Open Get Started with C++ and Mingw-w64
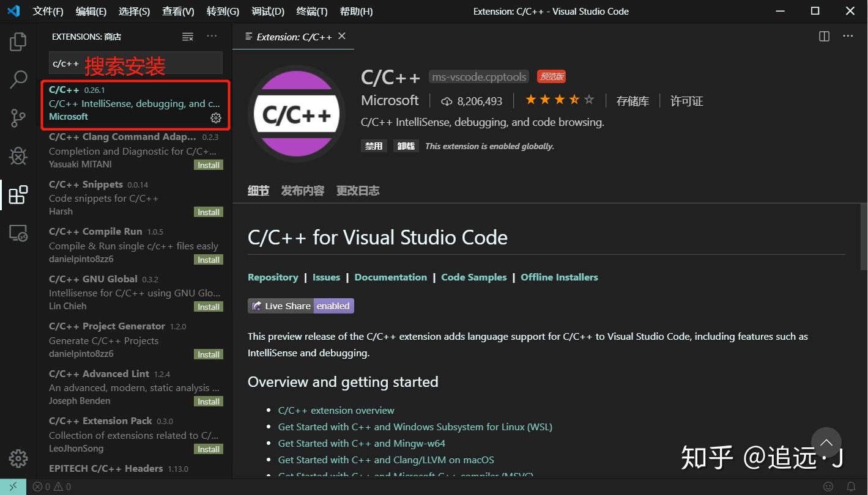This screenshot has width=868, height=495. click(362, 443)
